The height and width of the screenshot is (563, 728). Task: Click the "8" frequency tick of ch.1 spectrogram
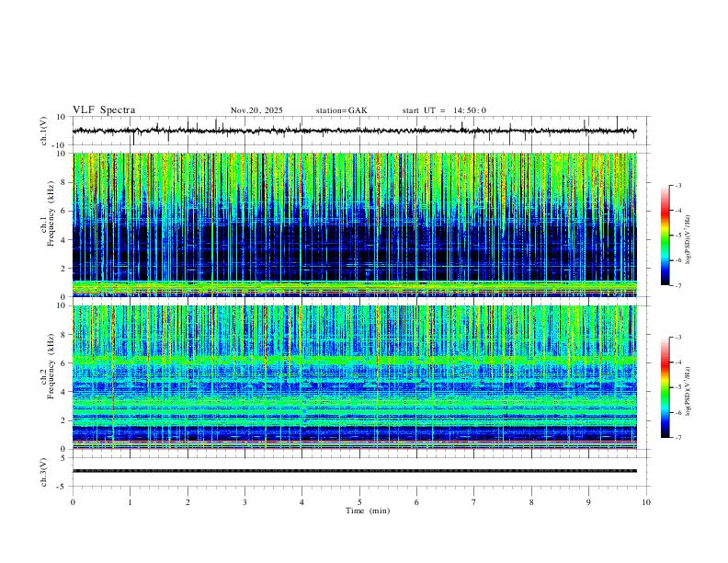point(64,182)
